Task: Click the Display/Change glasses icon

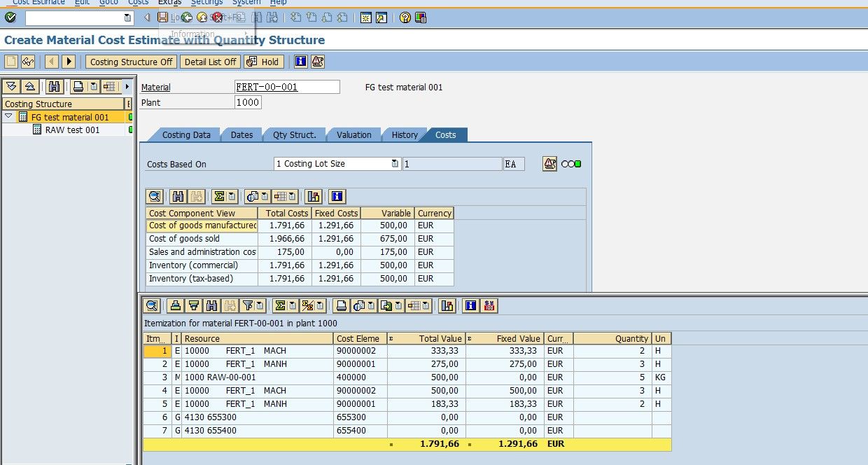Action: tap(28, 62)
